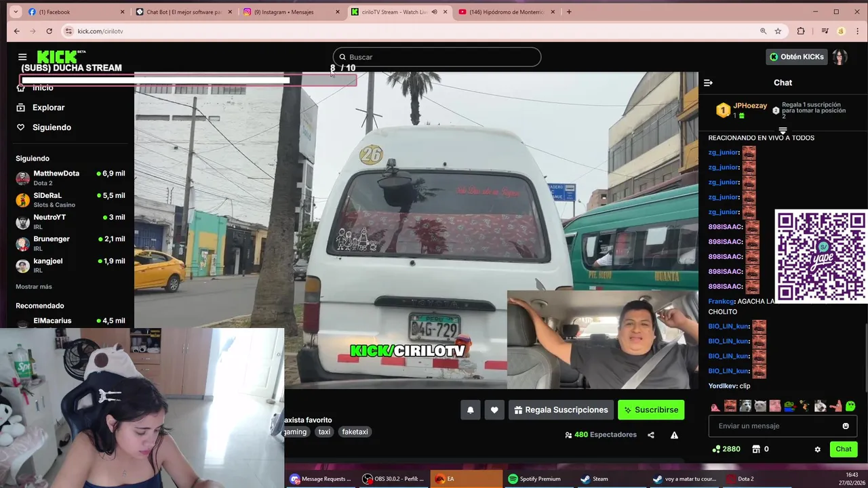
Task: Switch to Hipódromo de Monterrico tab
Action: pyautogui.click(x=505, y=12)
